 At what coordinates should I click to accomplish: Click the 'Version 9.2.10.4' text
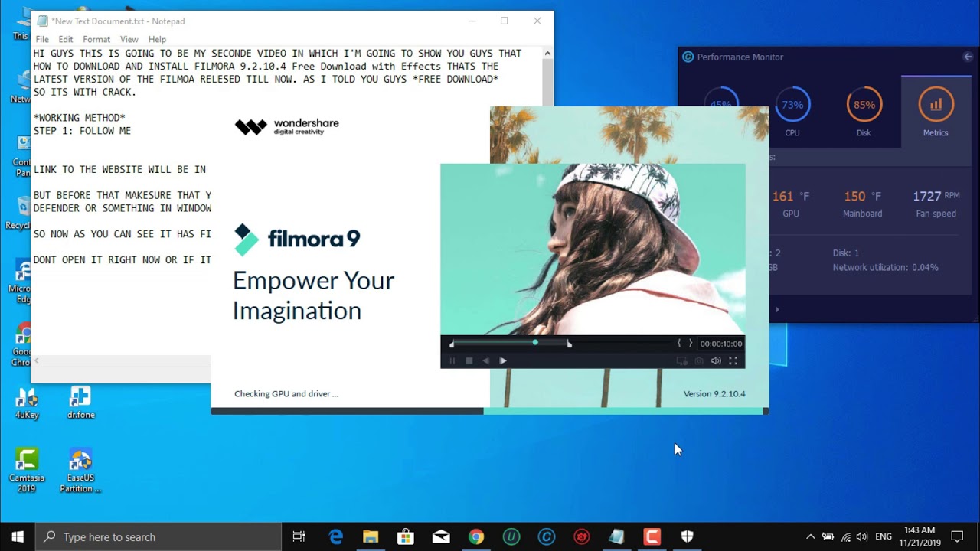714,393
